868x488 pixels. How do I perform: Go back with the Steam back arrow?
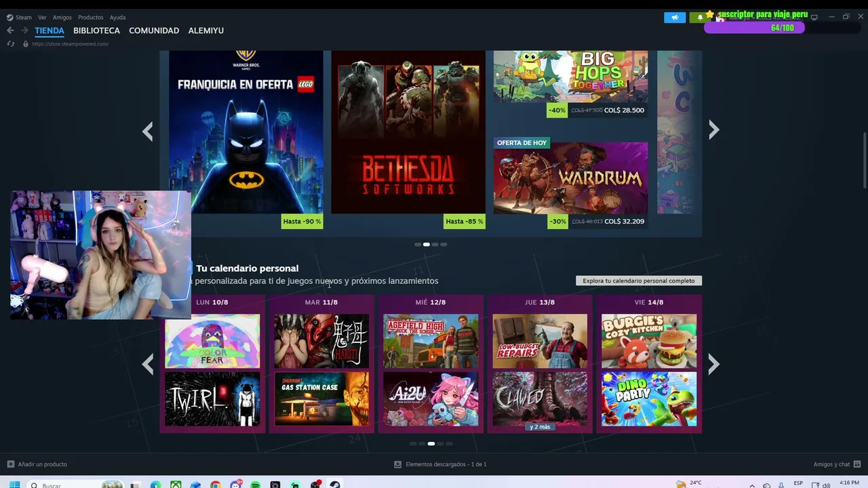(x=10, y=30)
